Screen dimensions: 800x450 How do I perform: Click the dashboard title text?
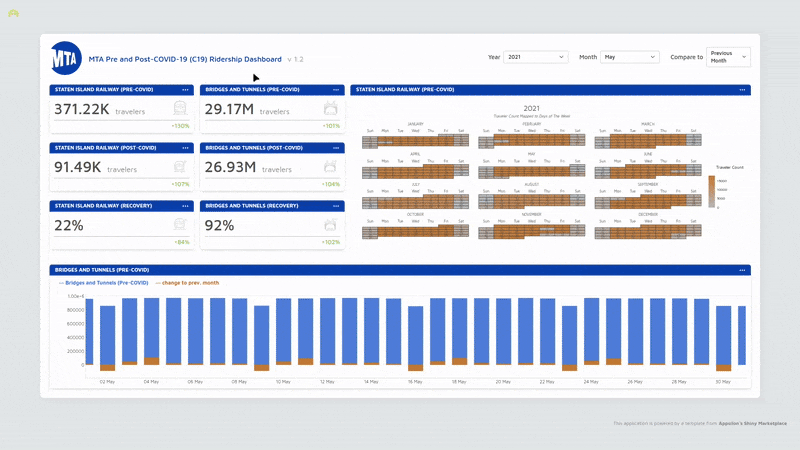tap(184, 59)
